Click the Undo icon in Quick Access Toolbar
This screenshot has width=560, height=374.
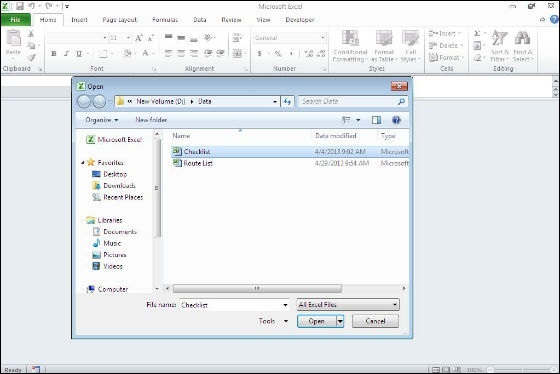pyautogui.click(x=31, y=6)
